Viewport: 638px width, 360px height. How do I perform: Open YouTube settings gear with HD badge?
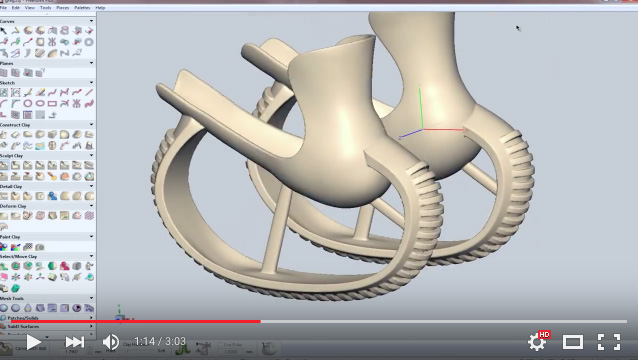click(x=537, y=341)
